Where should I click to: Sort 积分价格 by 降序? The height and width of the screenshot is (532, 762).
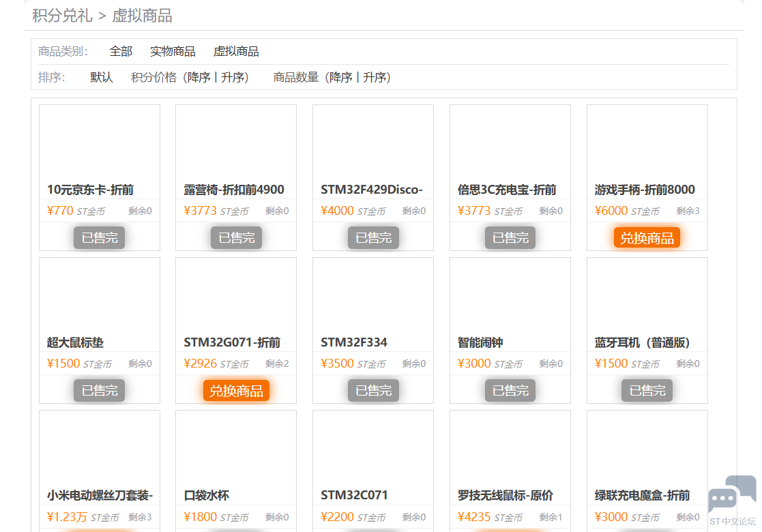200,78
